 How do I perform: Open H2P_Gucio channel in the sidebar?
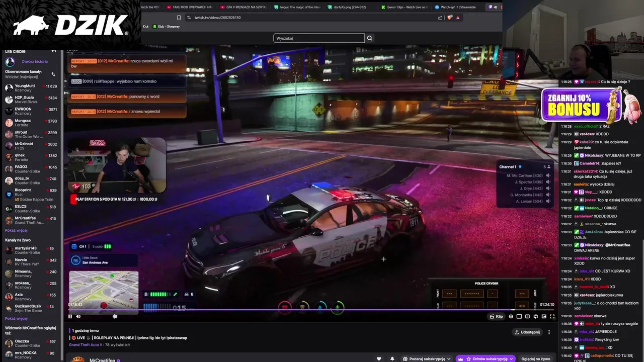31,100
